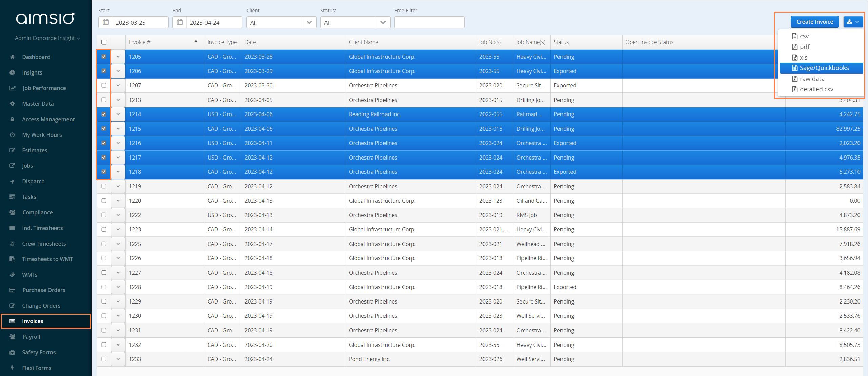This screenshot has width=868, height=376.
Task: Open Job Performance chart section
Action: [x=44, y=88]
